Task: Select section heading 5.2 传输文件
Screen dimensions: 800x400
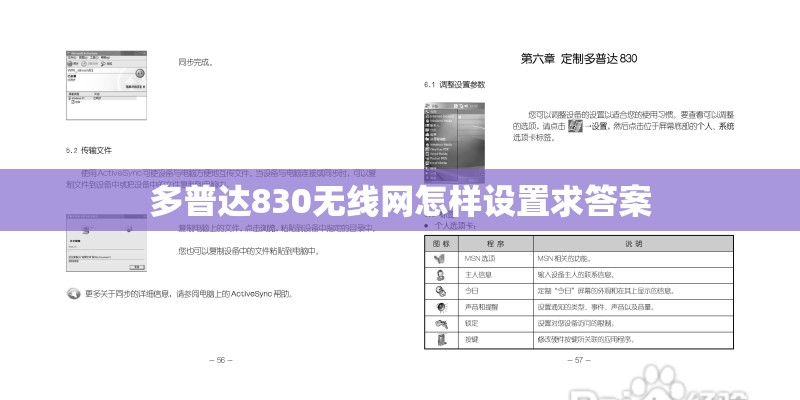Action: pyautogui.click(x=89, y=151)
